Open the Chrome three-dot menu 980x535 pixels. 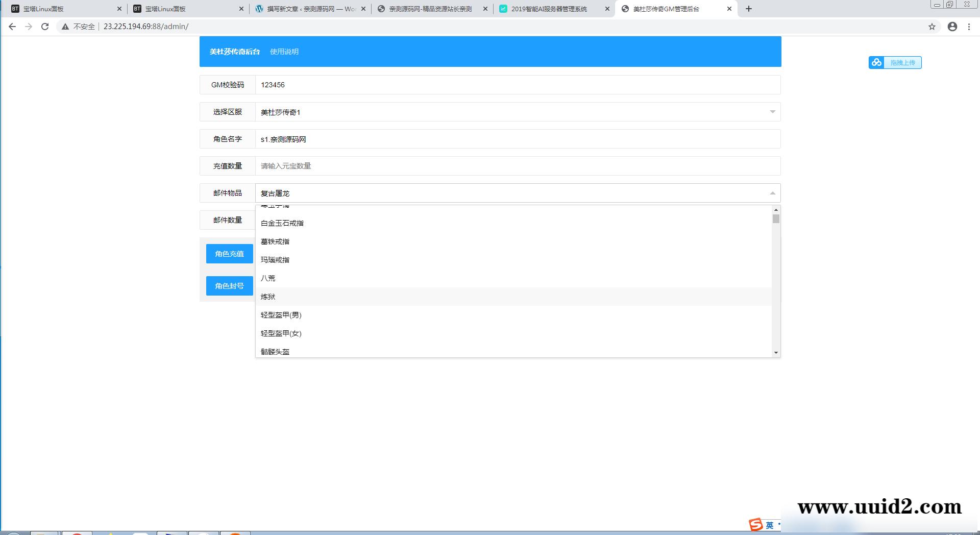pyautogui.click(x=969, y=27)
